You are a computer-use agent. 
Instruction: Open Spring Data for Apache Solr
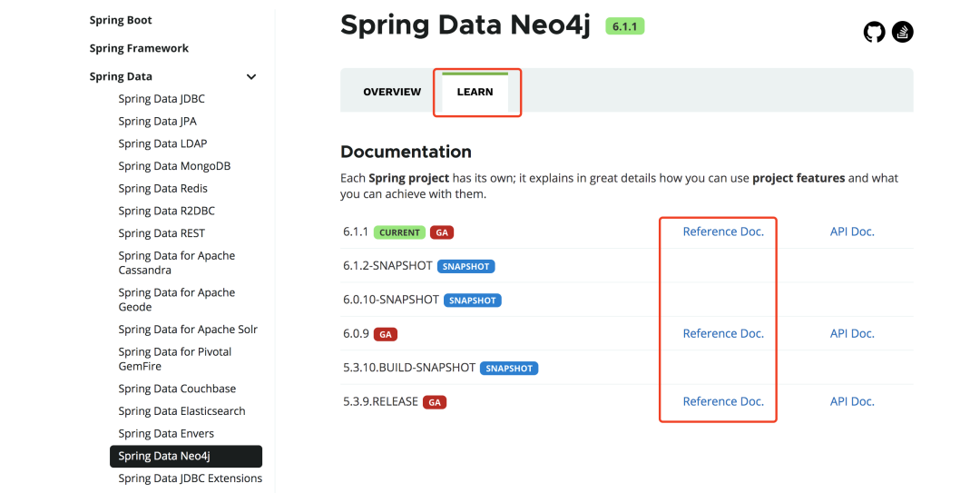[x=188, y=330]
